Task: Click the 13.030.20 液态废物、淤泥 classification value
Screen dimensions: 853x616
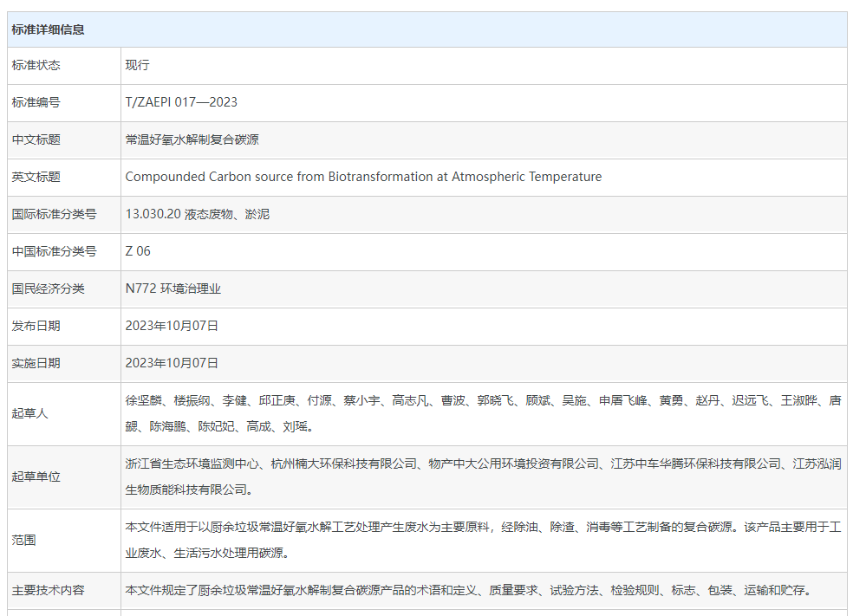Action: [x=198, y=214]
